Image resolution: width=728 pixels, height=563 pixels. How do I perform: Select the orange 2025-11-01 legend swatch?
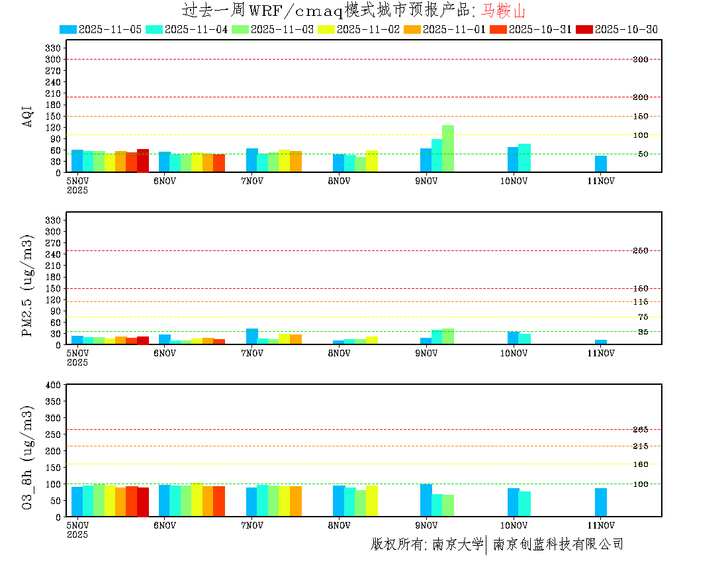pos(412,29)
